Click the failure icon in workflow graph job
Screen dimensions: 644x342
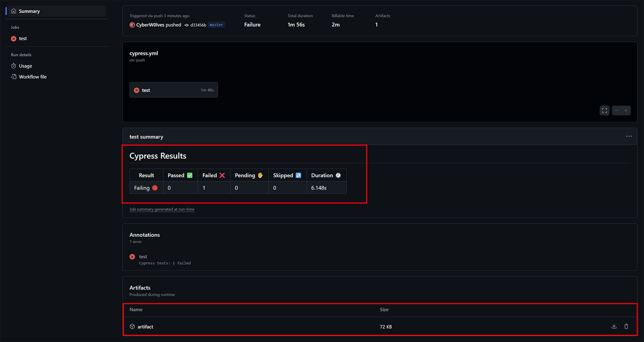pos(136,90)
